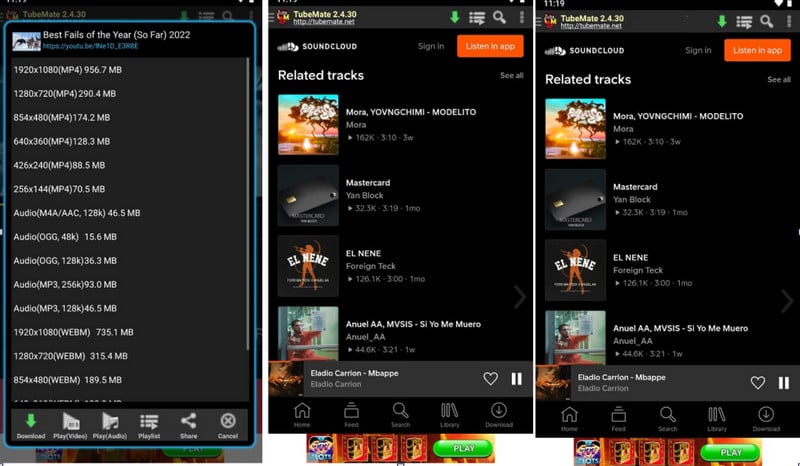Like the Mbappe track with the heart in the right screenshot

(758, 383)
